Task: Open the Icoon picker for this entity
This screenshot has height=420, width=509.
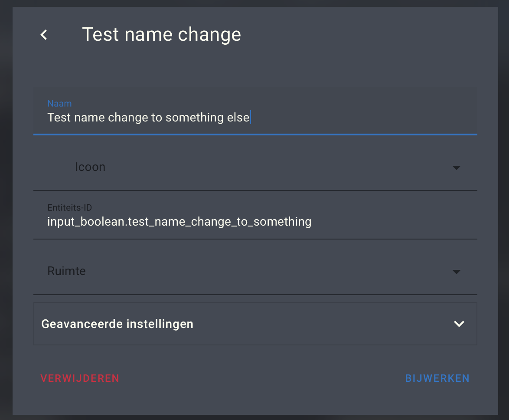Action: pyautogui.click(x=457, y=167)
